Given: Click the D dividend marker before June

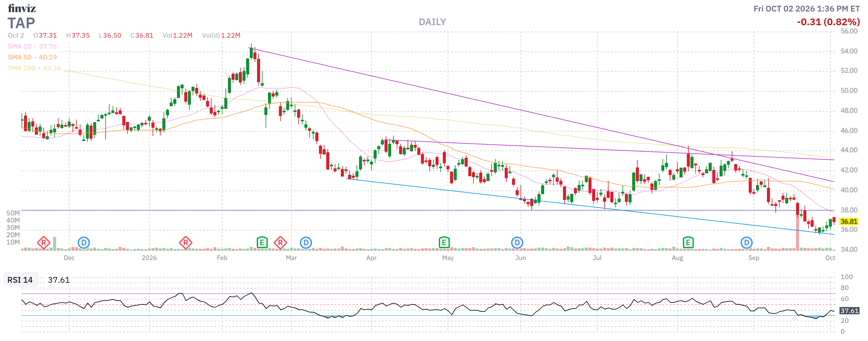Looking at the screenshot, I should coord(517,243).
